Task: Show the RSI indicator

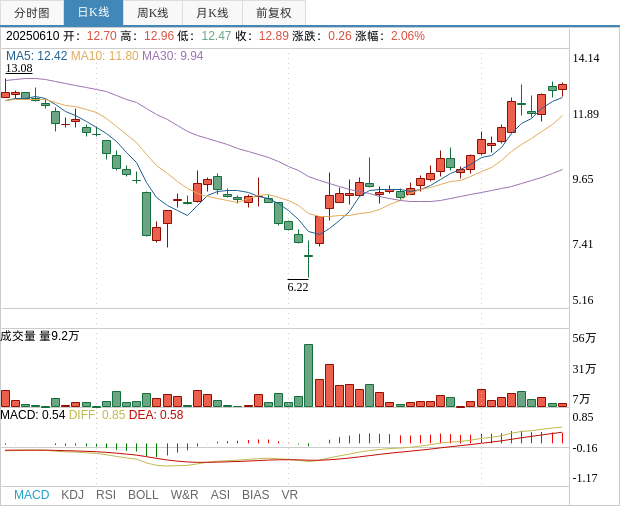Action: (x=106, y=495)
